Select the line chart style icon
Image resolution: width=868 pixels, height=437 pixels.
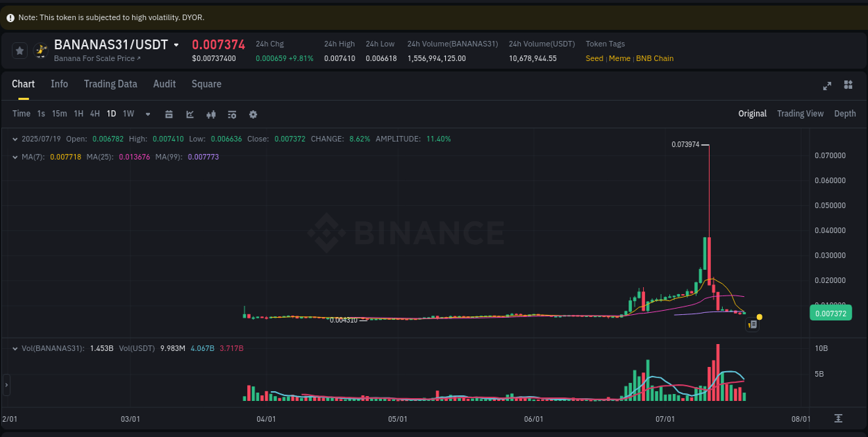(190, 113)
